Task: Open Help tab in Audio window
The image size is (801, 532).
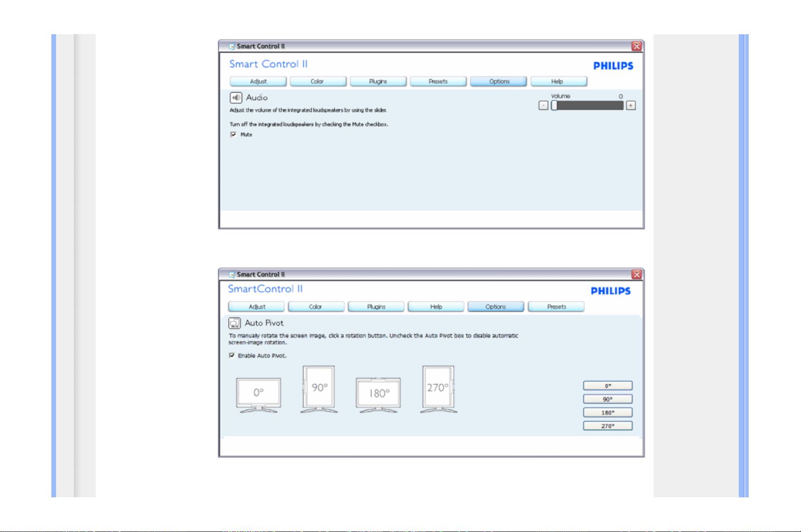Action: tap(558, 82)
